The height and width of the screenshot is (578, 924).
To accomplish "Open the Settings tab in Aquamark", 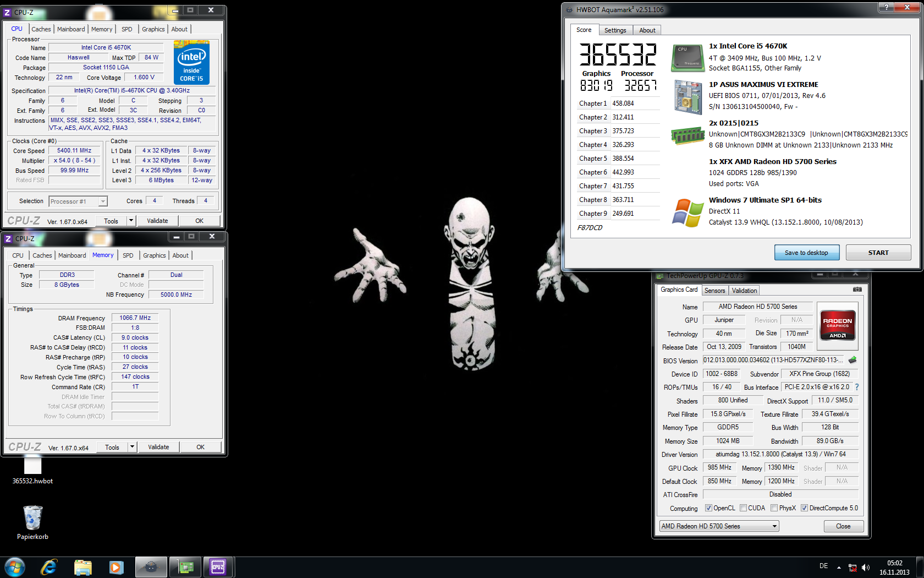I will (x=615, y=30).
